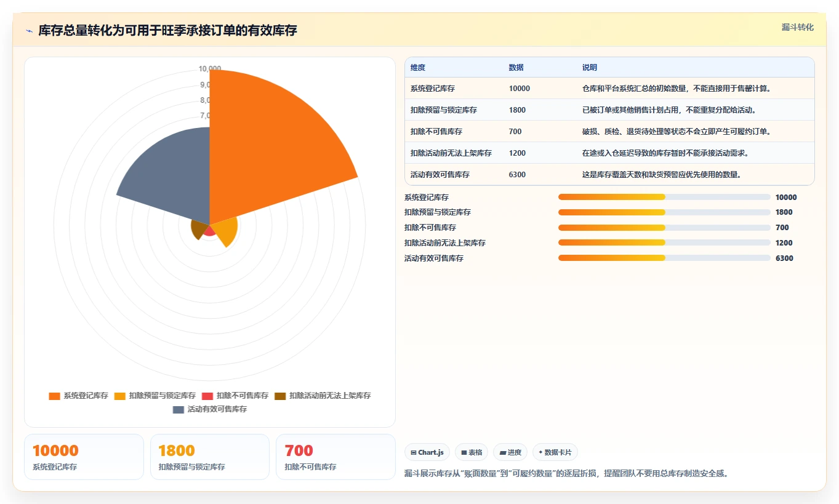Click the 说明 table column header
This screenshot has width=839, height=504.
[590, 68]
